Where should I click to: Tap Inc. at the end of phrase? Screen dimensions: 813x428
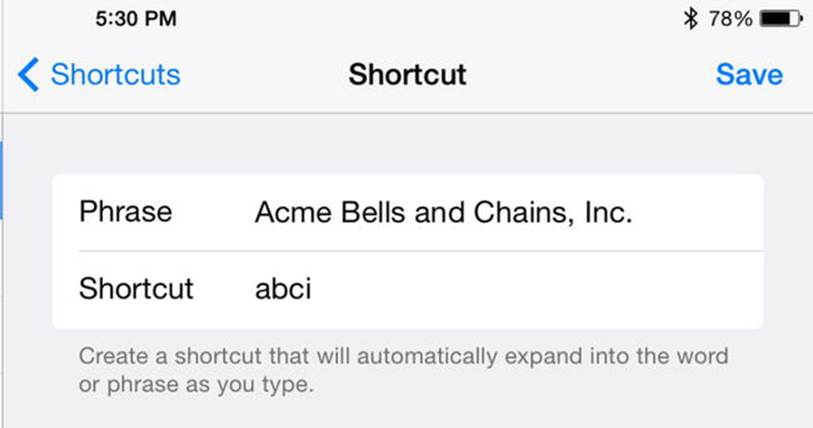point(609,213)
